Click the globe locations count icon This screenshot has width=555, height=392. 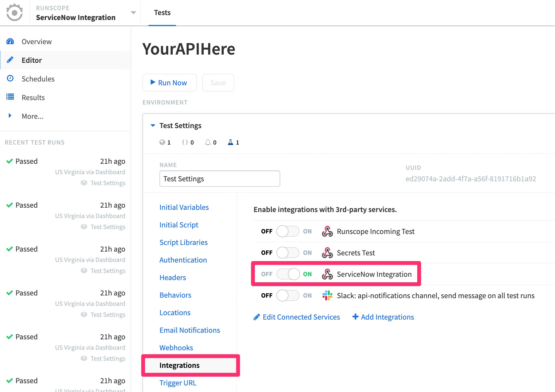pyautogui.click(x=162, y=142)
